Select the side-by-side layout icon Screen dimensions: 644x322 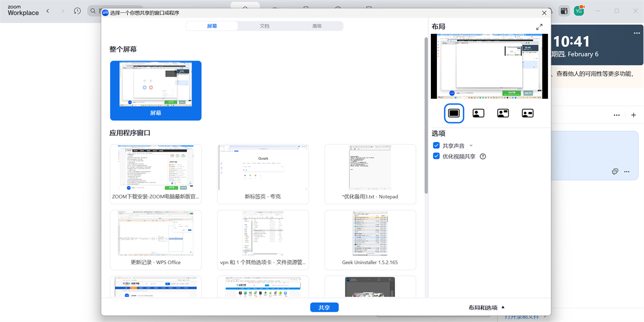[503, 113]
